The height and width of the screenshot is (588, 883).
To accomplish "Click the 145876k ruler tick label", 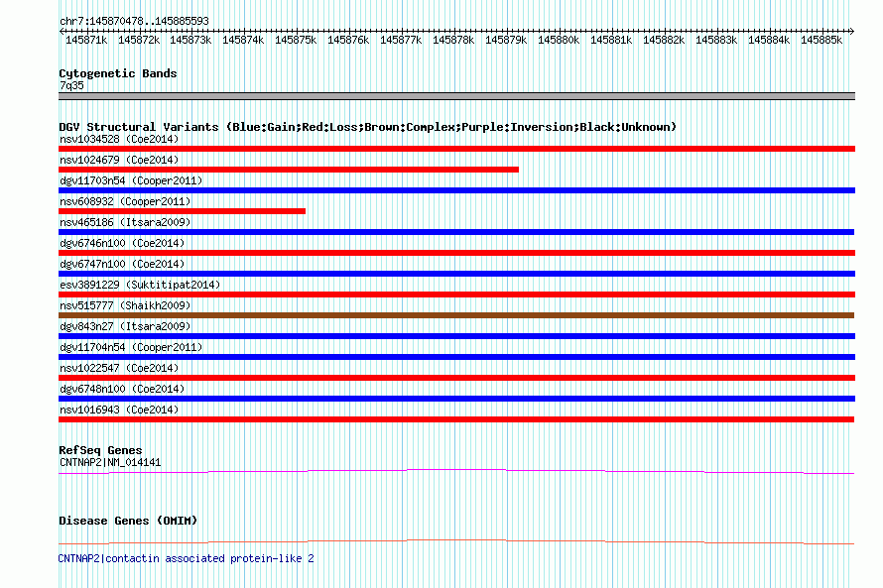I will [348, 40].
